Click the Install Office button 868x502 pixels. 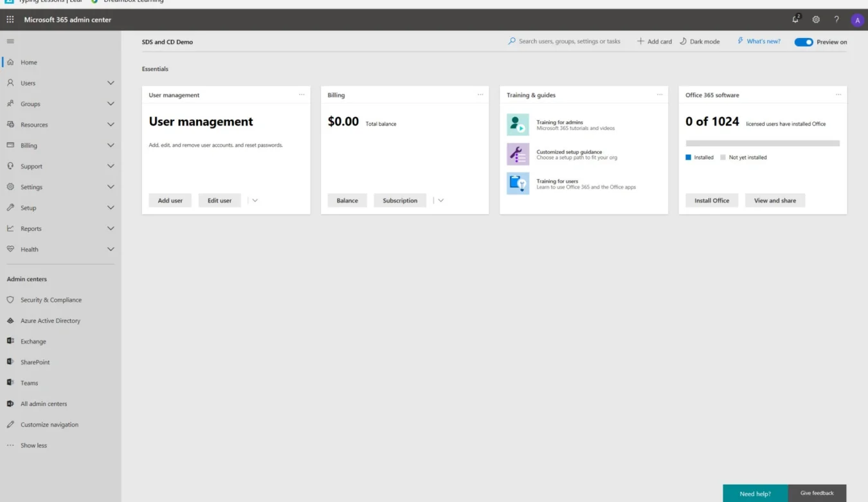click(x=712, y=200)
